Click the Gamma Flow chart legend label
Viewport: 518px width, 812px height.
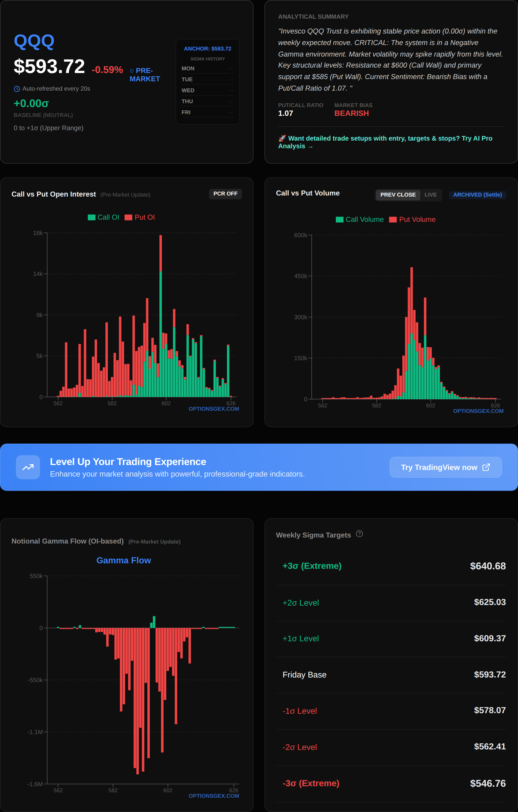(124, 561)
